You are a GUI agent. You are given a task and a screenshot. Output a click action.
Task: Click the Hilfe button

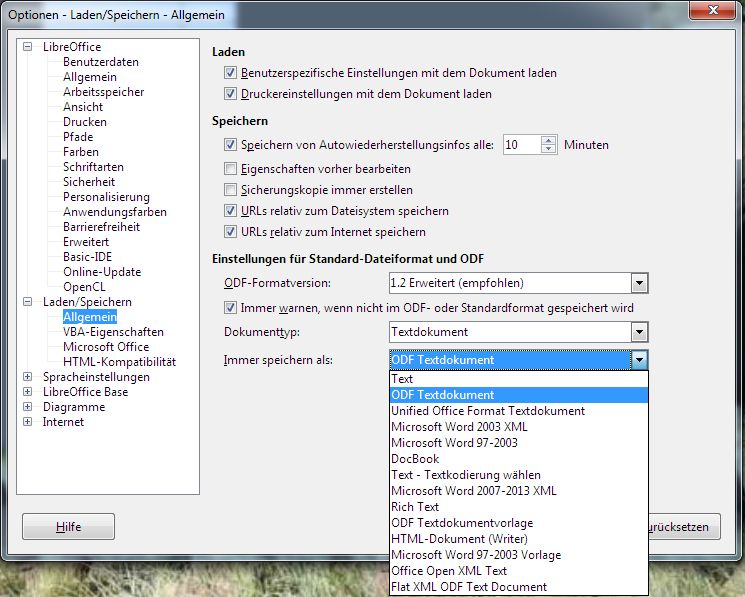coord(68,526)
